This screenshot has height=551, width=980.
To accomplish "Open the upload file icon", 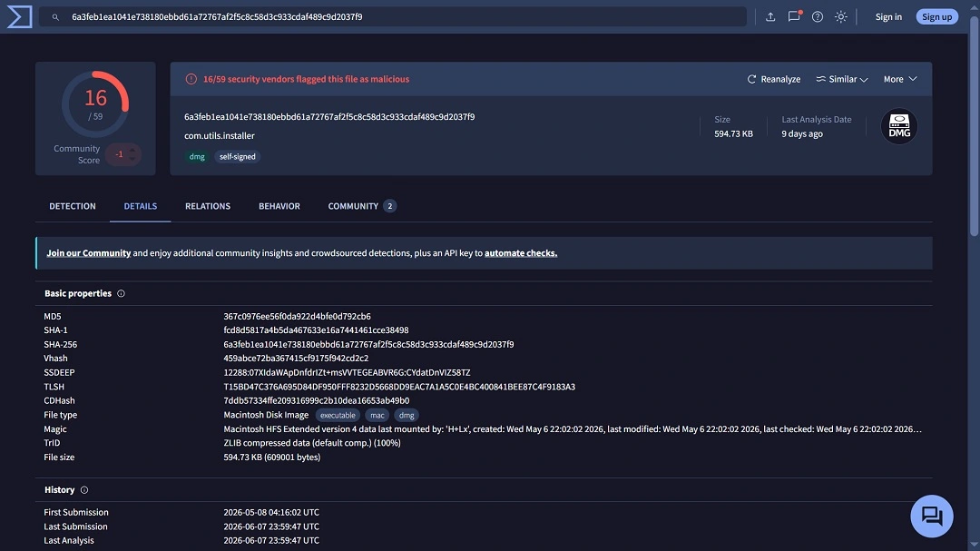I will click(770, 17).
